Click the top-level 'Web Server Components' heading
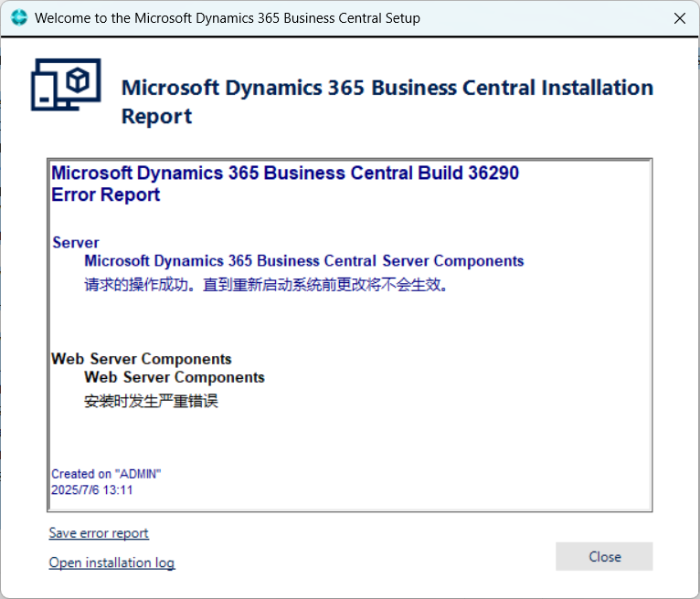 [x=141, y=359]
